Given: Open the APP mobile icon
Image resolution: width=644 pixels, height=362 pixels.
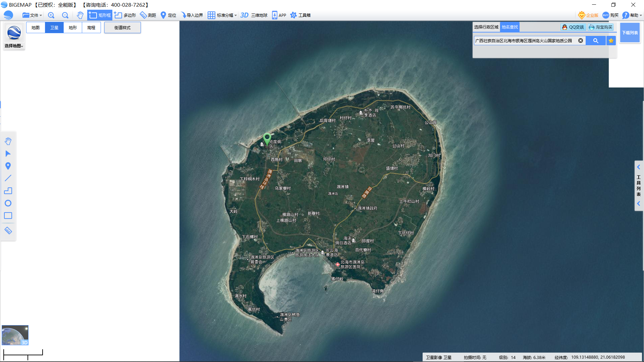Looking at the screenshot, I should 279,15.
